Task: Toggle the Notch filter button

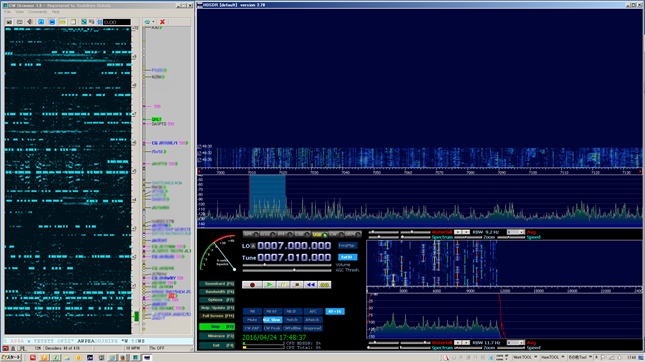Action: click(x=292, y=320)
